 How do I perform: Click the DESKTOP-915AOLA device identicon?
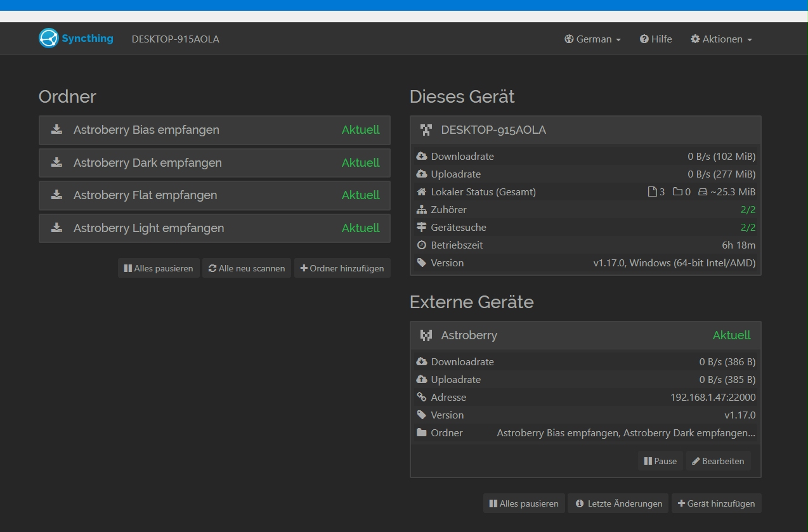click(426, 130)
